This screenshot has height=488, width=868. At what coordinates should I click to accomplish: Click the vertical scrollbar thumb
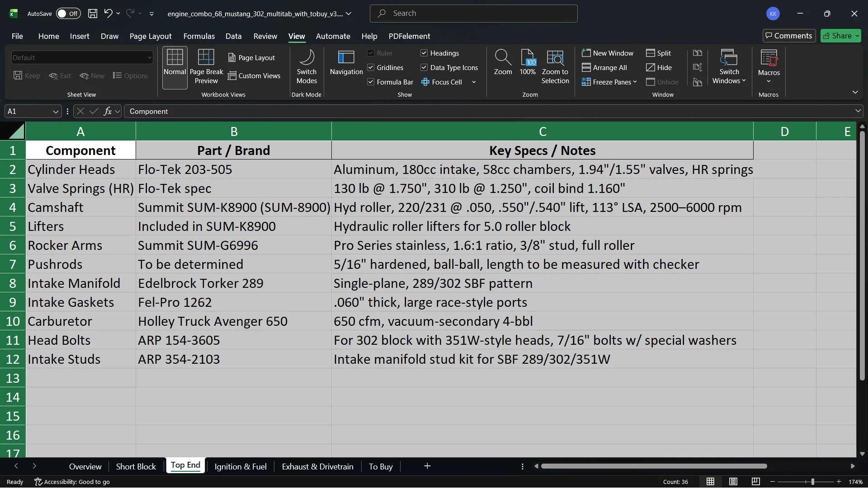pyautogui.click(x=862, y=255)
